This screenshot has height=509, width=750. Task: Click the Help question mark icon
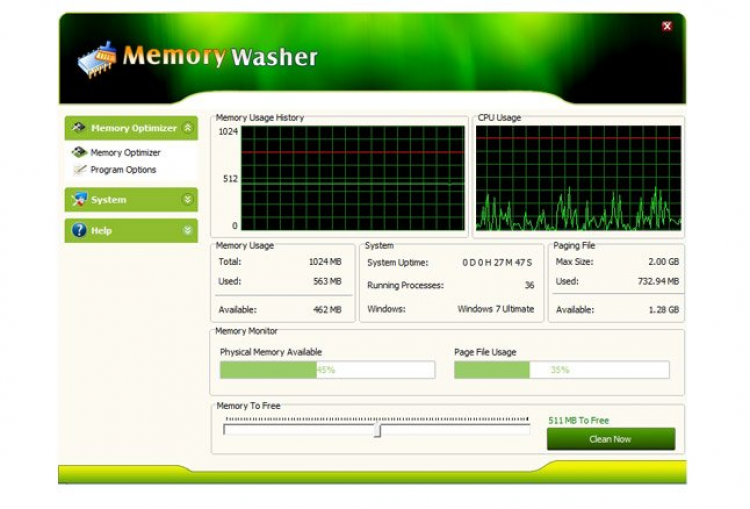click(x=79, y=230)
